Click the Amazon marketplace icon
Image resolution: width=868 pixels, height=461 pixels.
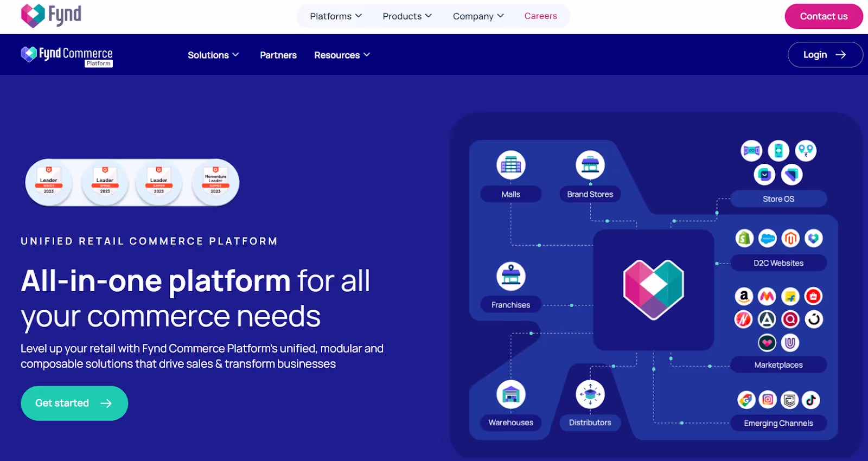pyautogui.click(x=744, y=296)
